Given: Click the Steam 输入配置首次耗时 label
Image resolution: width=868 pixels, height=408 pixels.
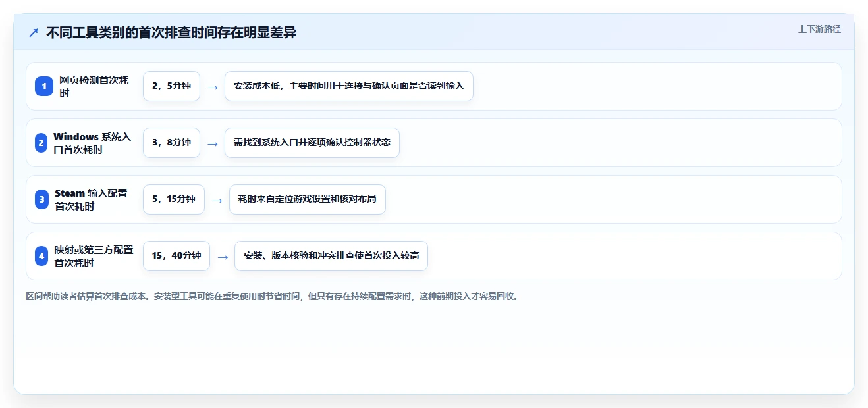Looking at the screenshot, I should pyautogui.click(x=92, y=199).
